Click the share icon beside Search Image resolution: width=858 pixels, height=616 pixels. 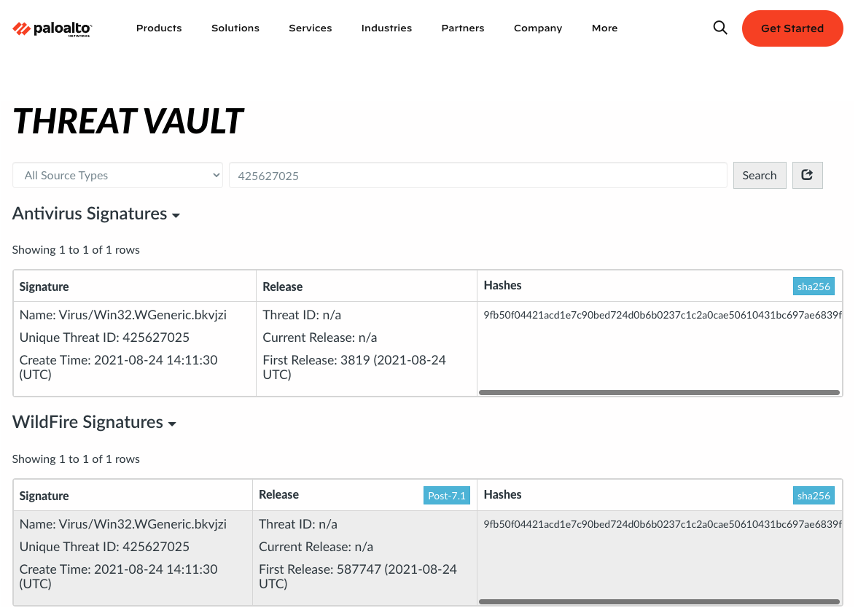click(807, 175)
